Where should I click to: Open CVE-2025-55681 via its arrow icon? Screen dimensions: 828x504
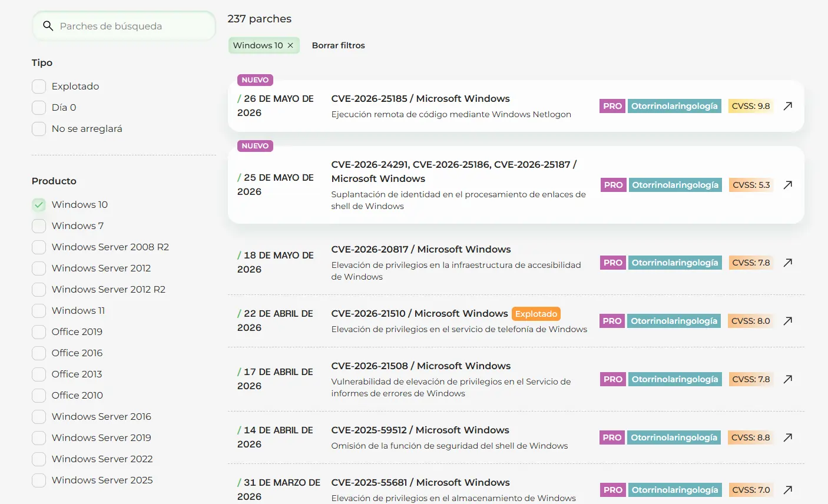[x=788, y=490]
